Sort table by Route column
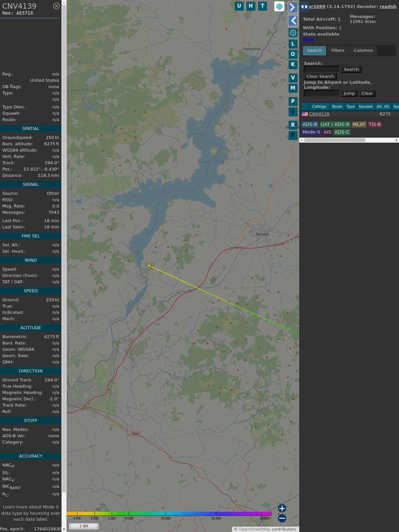Viewport: 399px width, 532px height. click(x=337, y=106)
